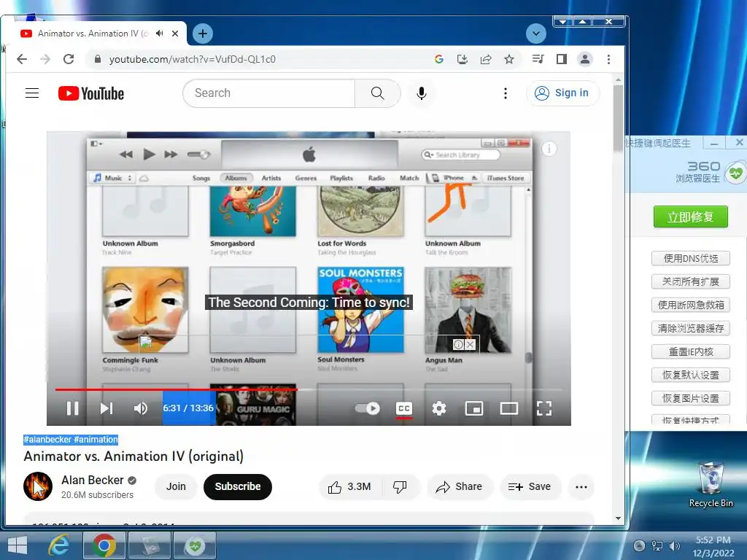Open the Recycle Bin on desktop

[x=711, y=484]
